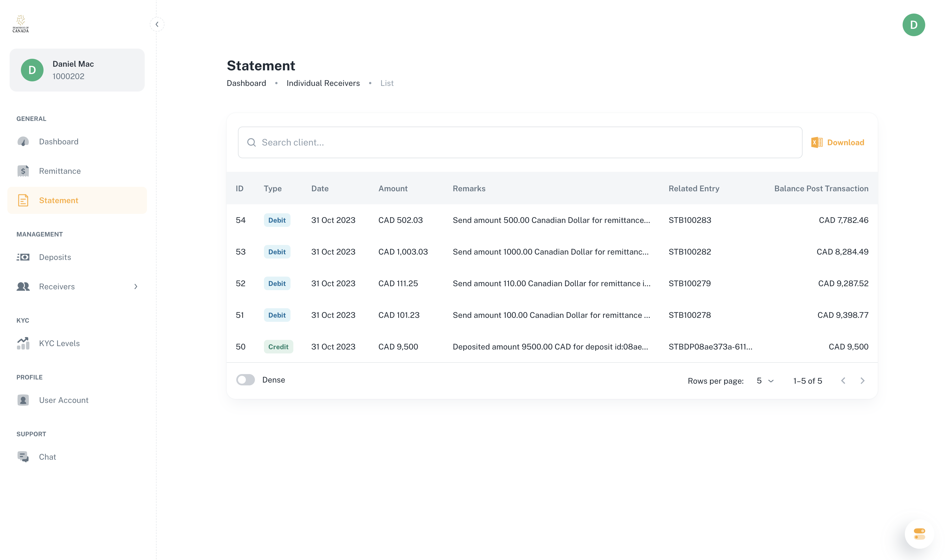Click the Dashboard breadcrumb link

click(246, 83)
